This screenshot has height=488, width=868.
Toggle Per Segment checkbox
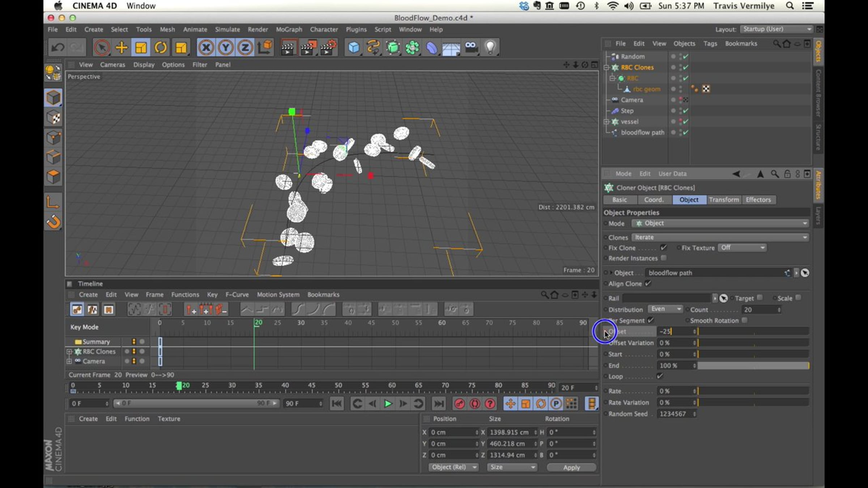pos(651,320)
